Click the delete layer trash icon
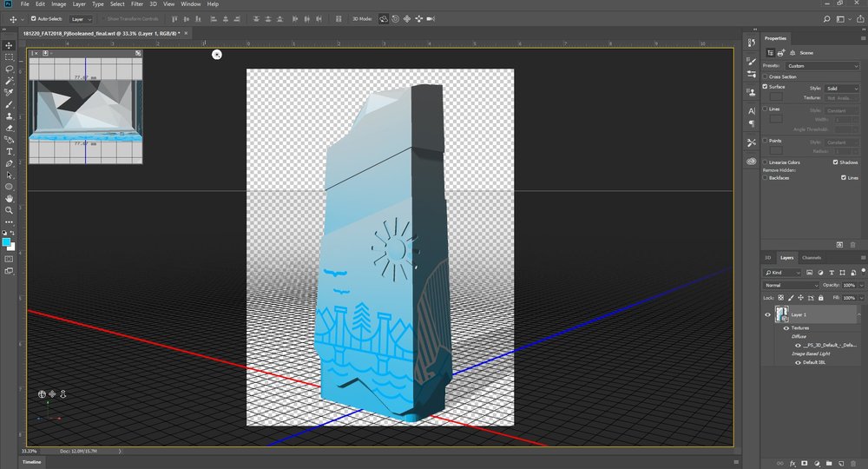The height and width of the screenshot is (469, 868). coord(853,463)
